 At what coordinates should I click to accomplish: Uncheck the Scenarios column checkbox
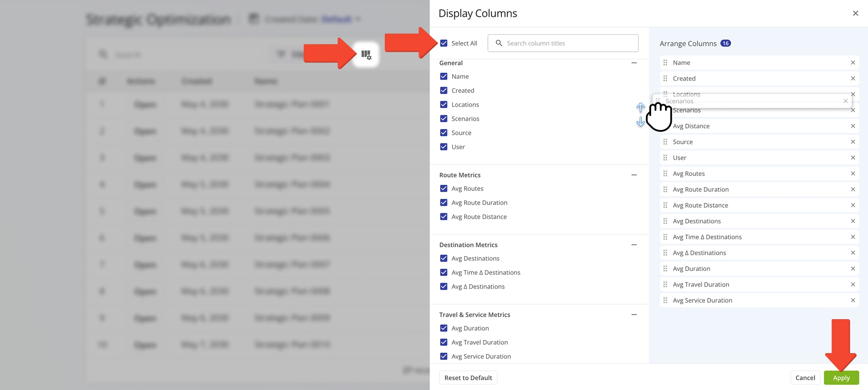coord(444,119)
